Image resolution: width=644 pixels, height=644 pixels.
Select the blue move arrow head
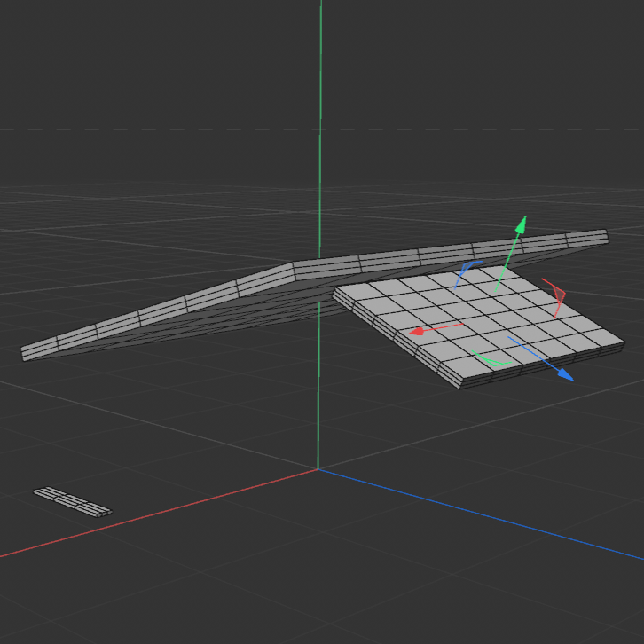click(565, 375)
